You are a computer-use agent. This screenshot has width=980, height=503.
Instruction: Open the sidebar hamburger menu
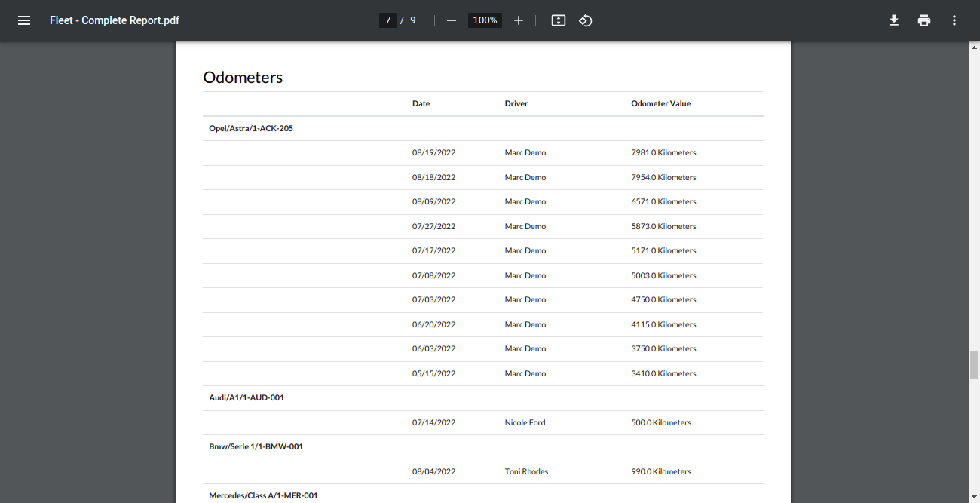coord(24,20)
